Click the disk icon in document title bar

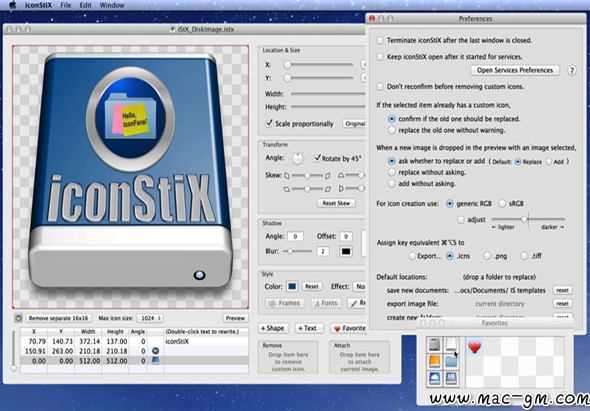pos(173,29)
